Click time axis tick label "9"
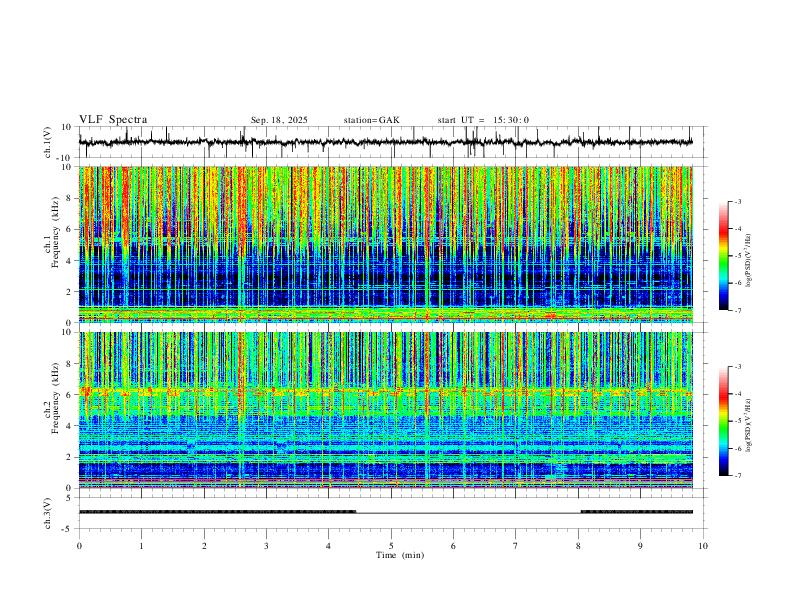Image resolution: width=792 pixels, height=612 pixels. click(x=640, y=546)
